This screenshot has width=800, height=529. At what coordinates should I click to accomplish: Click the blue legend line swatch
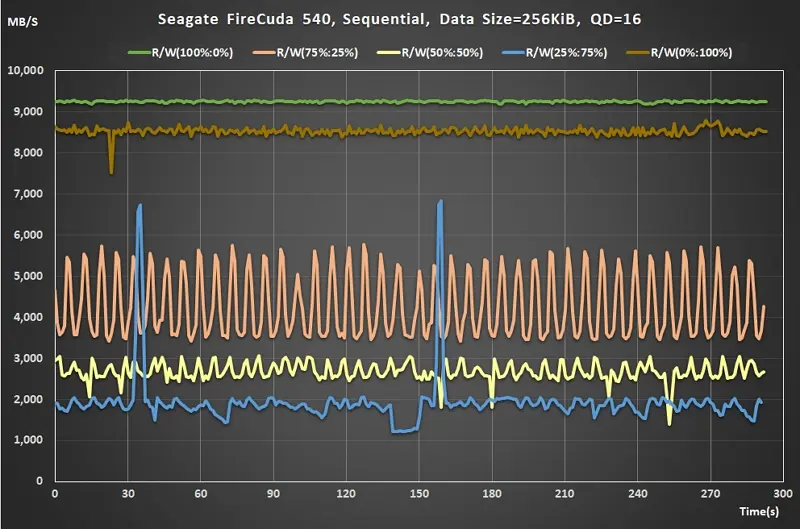click(513, 53)
